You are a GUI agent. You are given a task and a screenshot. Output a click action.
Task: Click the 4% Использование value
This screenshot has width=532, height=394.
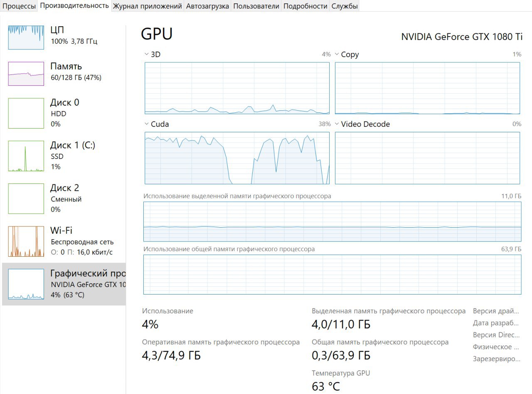pos(150,325)
